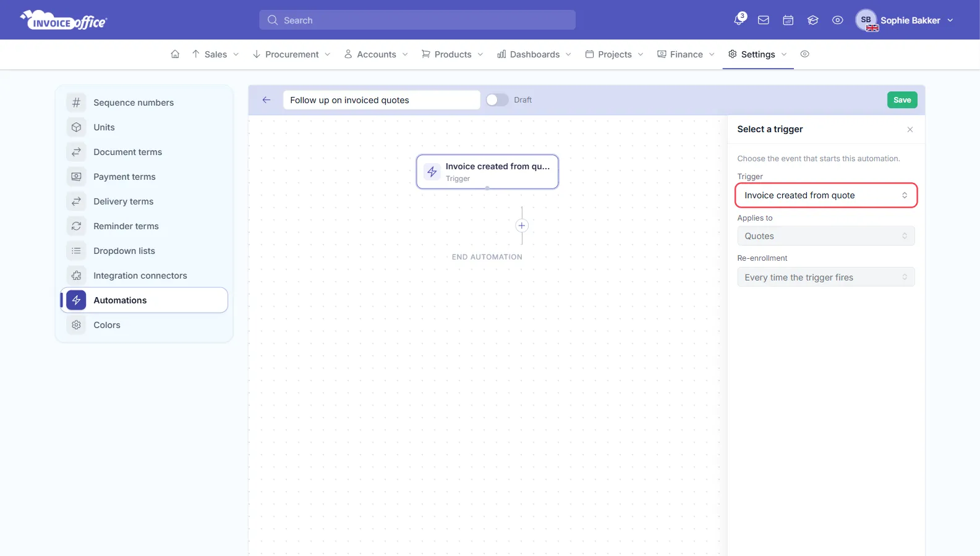The height and width of the screenshot is (556, 980).
Task: Select Units in sidebar
Action: 144,127
